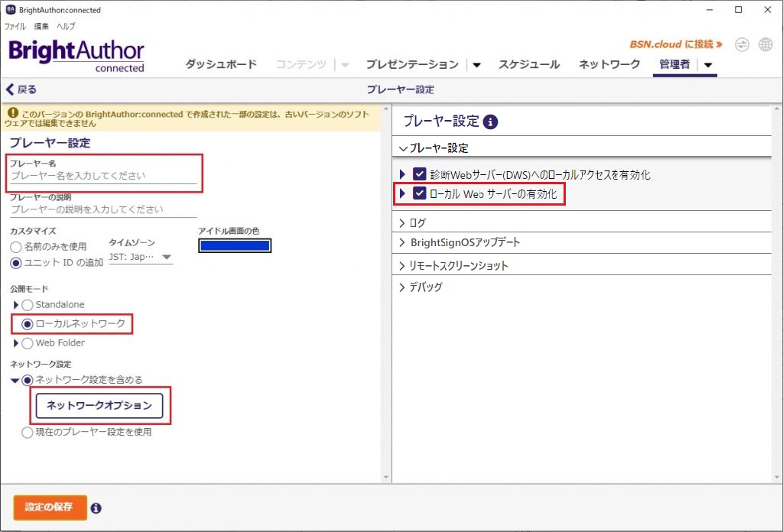Viewport: 783px width, 532px height.
Task: Click the warning icon in yellow banner
Action: 13,113
